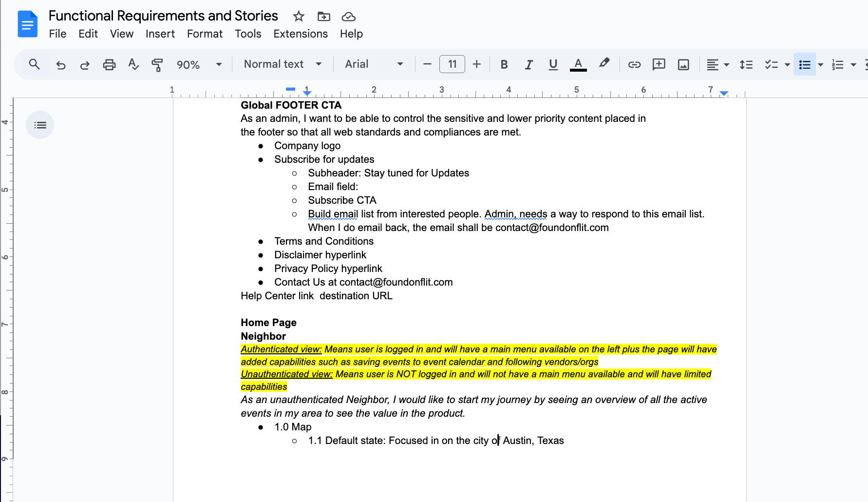
Task: Insert a checklist
Action: [x=771, y=64]
